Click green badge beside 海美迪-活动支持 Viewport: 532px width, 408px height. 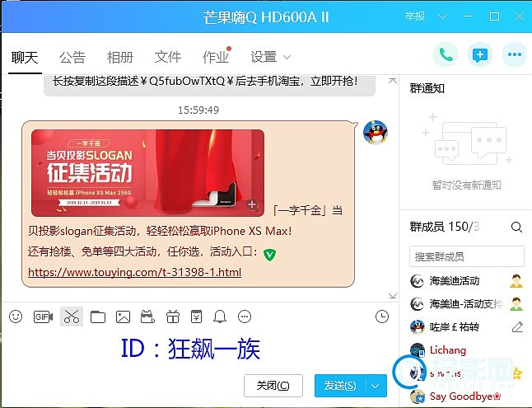pyautogui.click(x=516, y=304)
